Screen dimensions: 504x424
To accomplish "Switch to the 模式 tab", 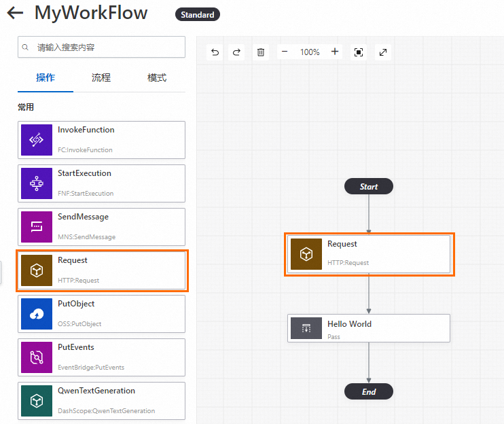I will pos(157,77).
